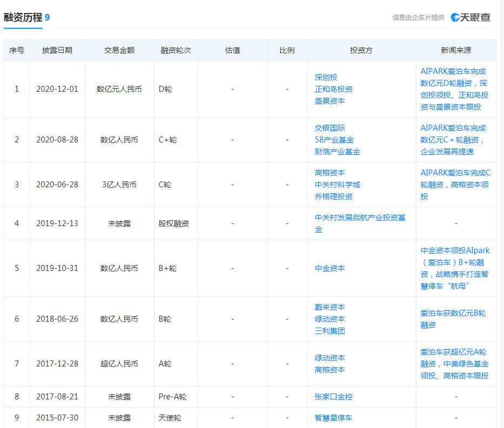Select date cell 2017-12-28

57,364
